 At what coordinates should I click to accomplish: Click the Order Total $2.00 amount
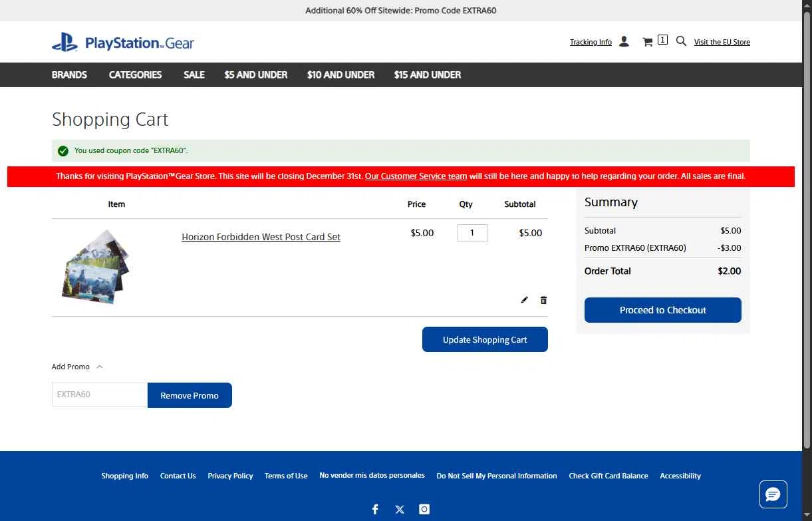pyautogui.click(x=730, y=271)
